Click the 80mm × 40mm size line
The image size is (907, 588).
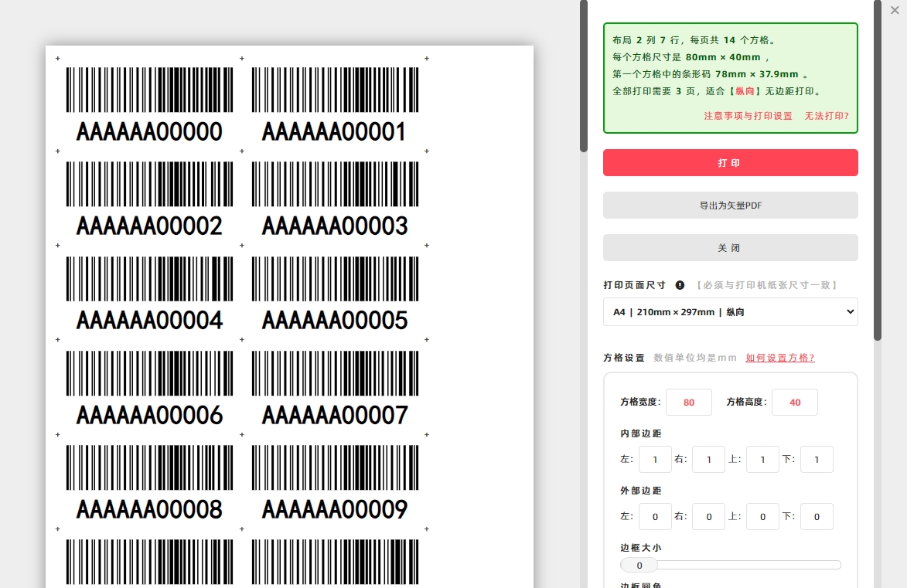tap(691, 57)
